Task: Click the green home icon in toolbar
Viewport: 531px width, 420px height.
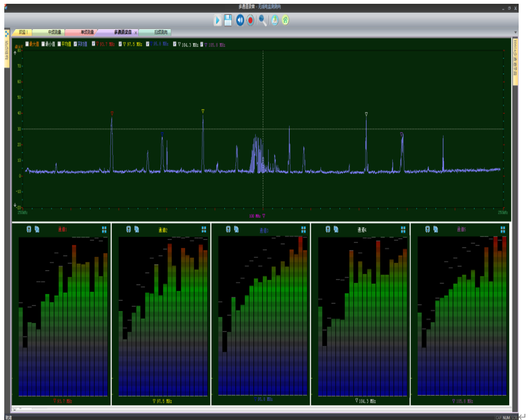Action: point(285,20)
